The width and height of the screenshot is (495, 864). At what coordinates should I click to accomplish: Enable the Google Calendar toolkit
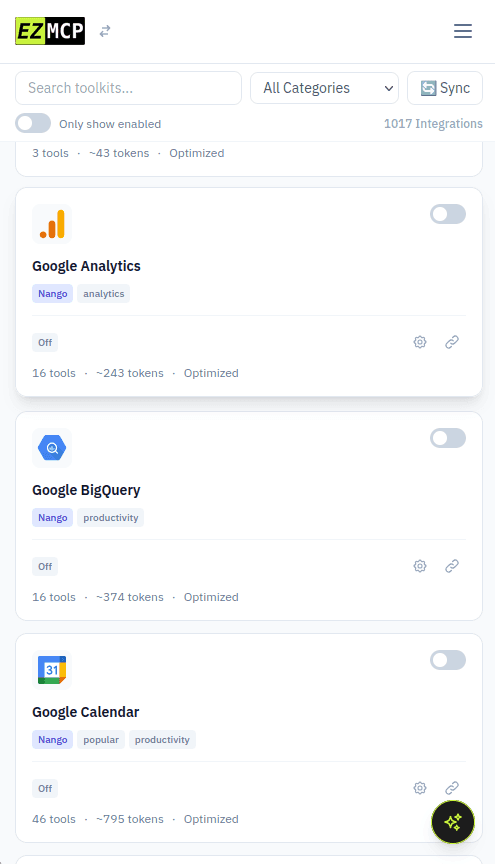click(x=448, y=660)
